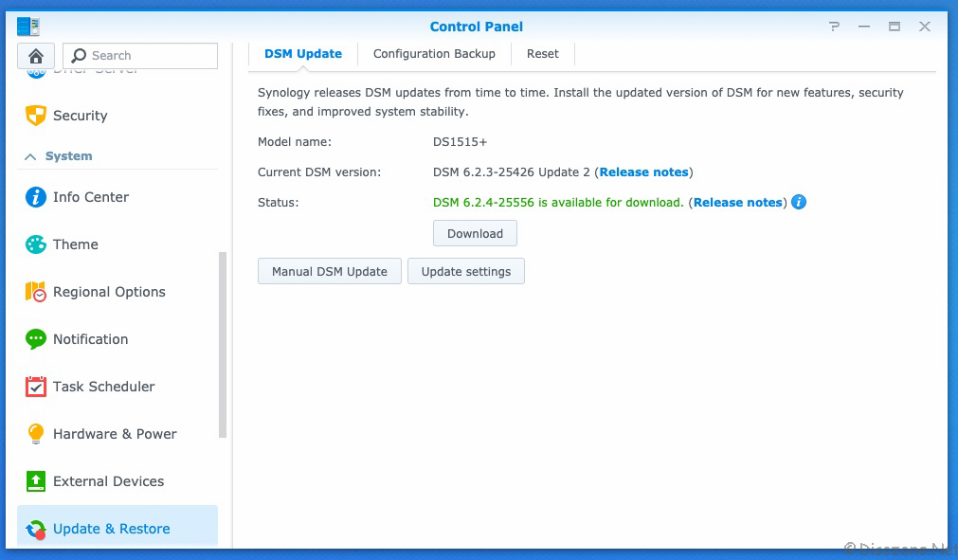This screenshot has height=560, width=958.
Task: Close the Control Panel window
Action: click(x=925, y=27)
